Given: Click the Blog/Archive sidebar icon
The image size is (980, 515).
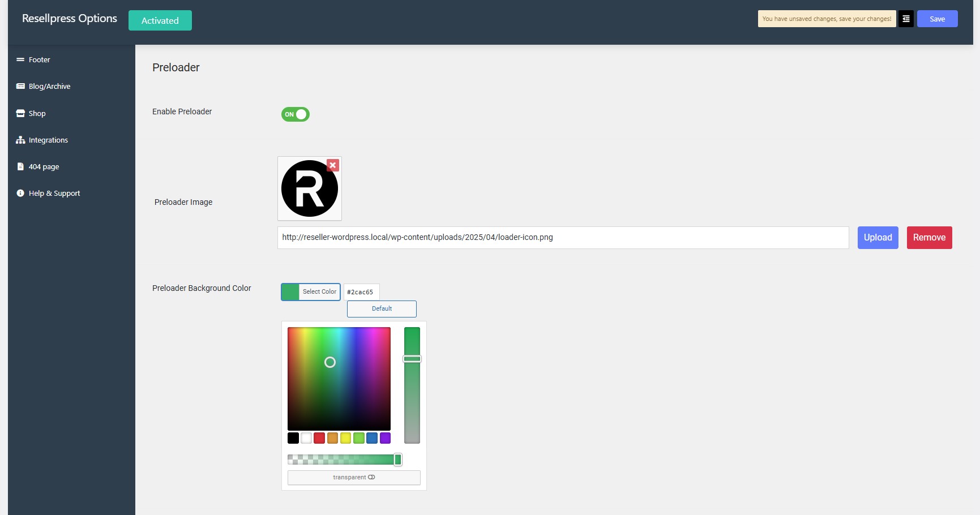Looking at the screenshot, I should [20, 86].
